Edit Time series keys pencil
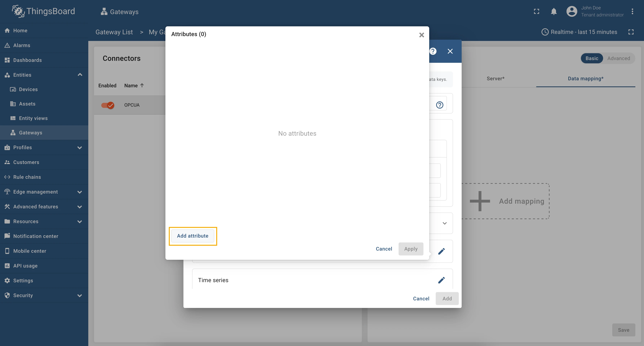The width and height of the screenshot is (644, 346). point(441,280)
